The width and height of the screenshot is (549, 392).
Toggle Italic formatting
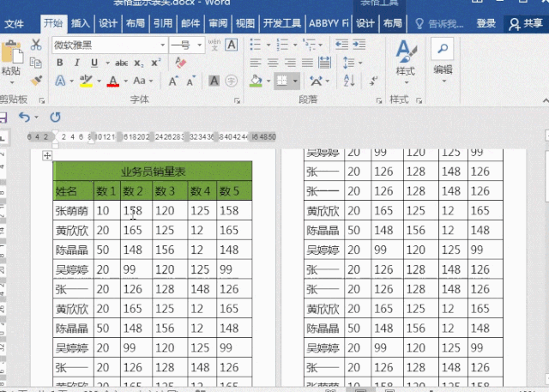coord(76,63)
